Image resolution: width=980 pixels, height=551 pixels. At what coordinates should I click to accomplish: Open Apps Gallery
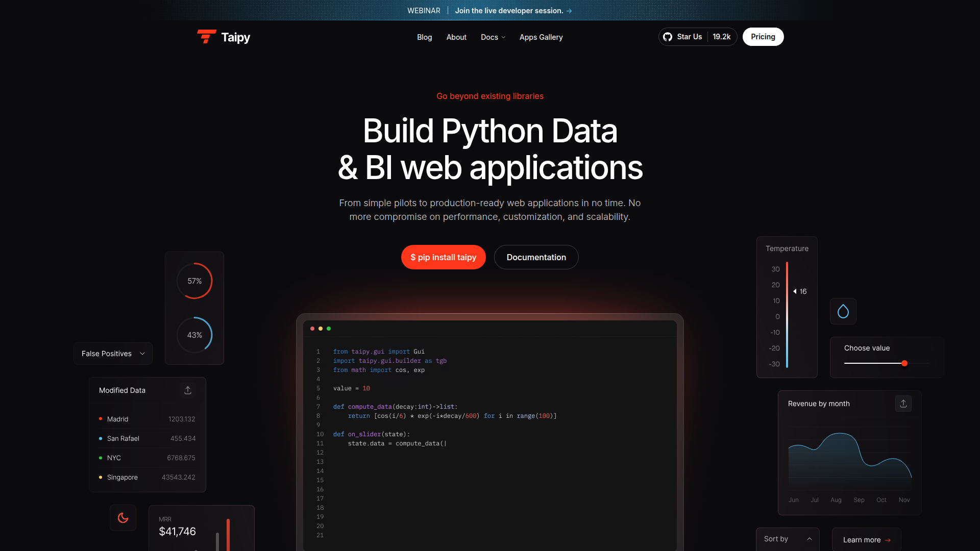point(541,37)
